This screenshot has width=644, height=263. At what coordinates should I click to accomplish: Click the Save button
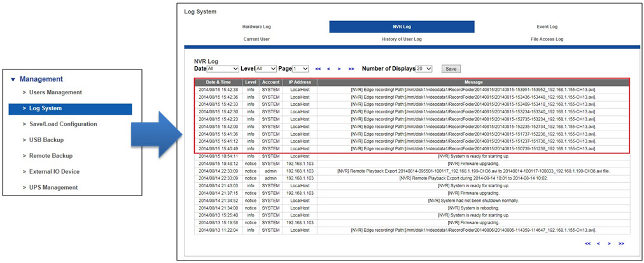[451, 69]
